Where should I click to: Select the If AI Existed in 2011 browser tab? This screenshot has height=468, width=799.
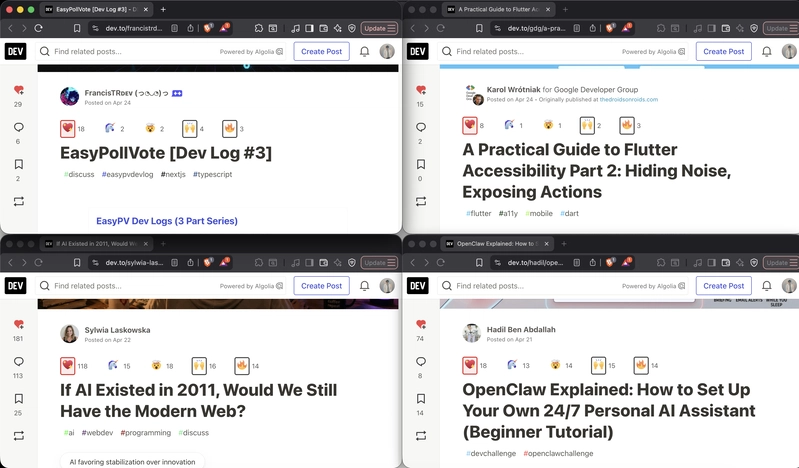[96, 244]
